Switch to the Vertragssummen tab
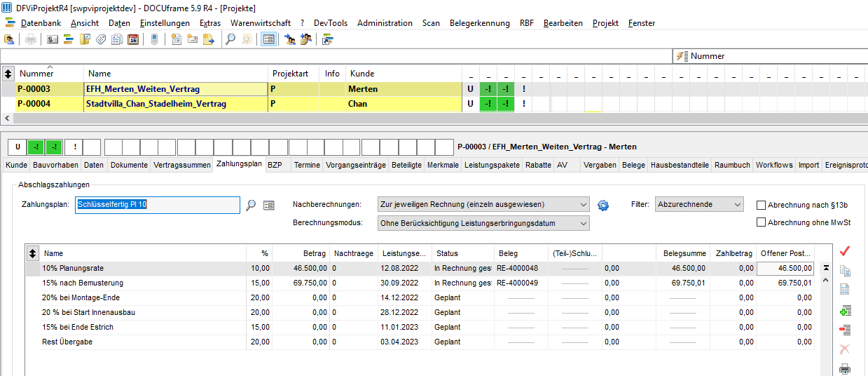The height and width of the screenshot is (376, 868). point(182,166)
